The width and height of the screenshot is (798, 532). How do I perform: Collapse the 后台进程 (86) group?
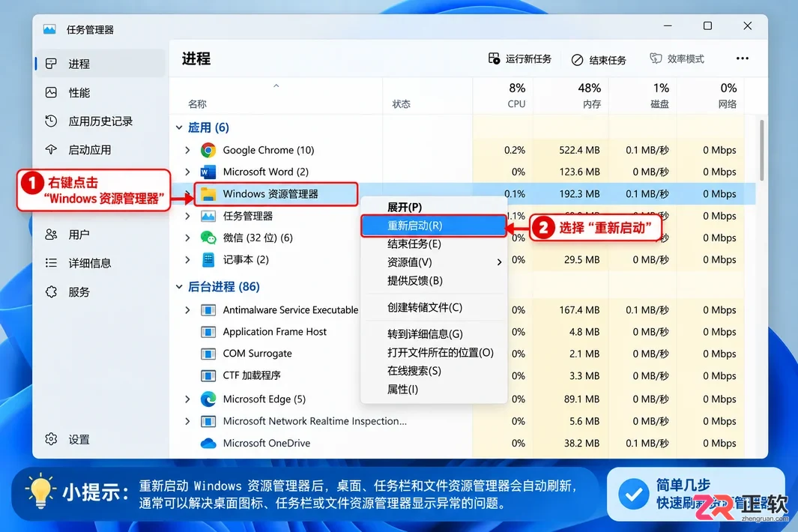179,287
